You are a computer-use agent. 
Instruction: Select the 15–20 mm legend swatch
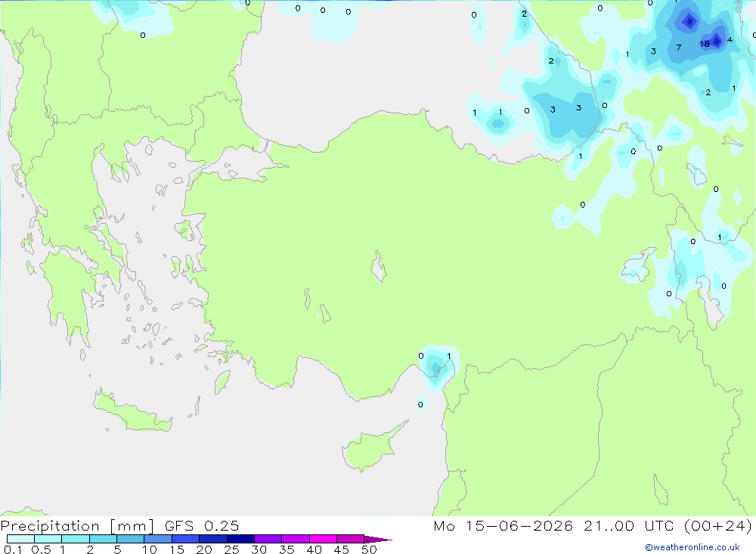[x=185, y=539]
